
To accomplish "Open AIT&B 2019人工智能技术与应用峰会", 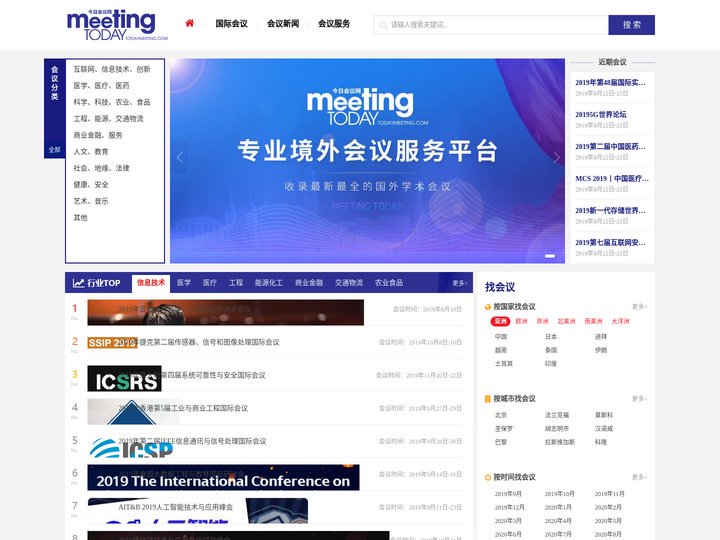I will [175, 507].
